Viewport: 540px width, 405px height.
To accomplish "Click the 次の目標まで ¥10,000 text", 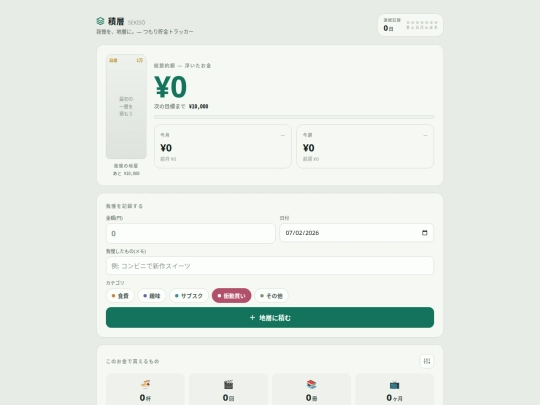I will [181, 106].
